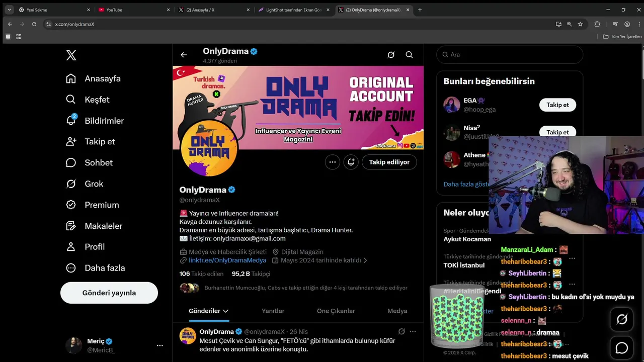Image resolution: width=644 pixels, height=362 pixels.
Task: Click Ara search field
Action: click(510, 54)
